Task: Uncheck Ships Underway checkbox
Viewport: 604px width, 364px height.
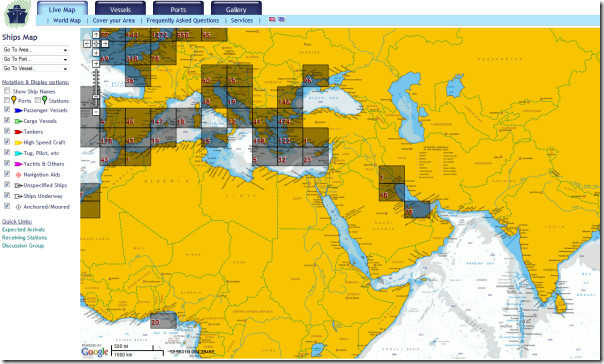Action: [7, 196]
